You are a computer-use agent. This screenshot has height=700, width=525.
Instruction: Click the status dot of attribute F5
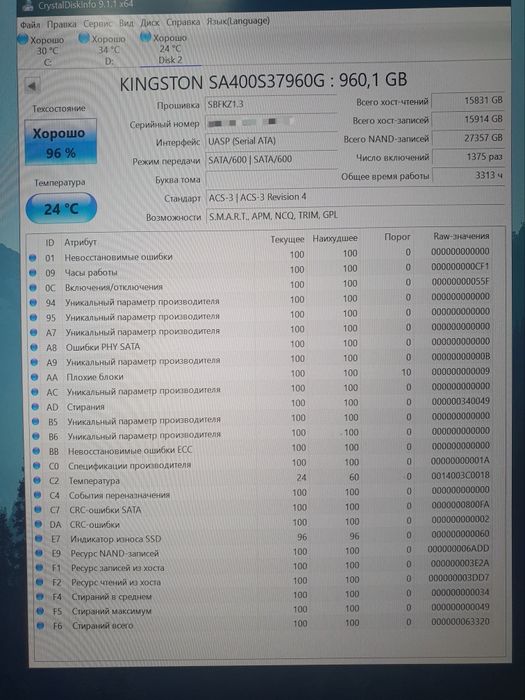[41, 611]
